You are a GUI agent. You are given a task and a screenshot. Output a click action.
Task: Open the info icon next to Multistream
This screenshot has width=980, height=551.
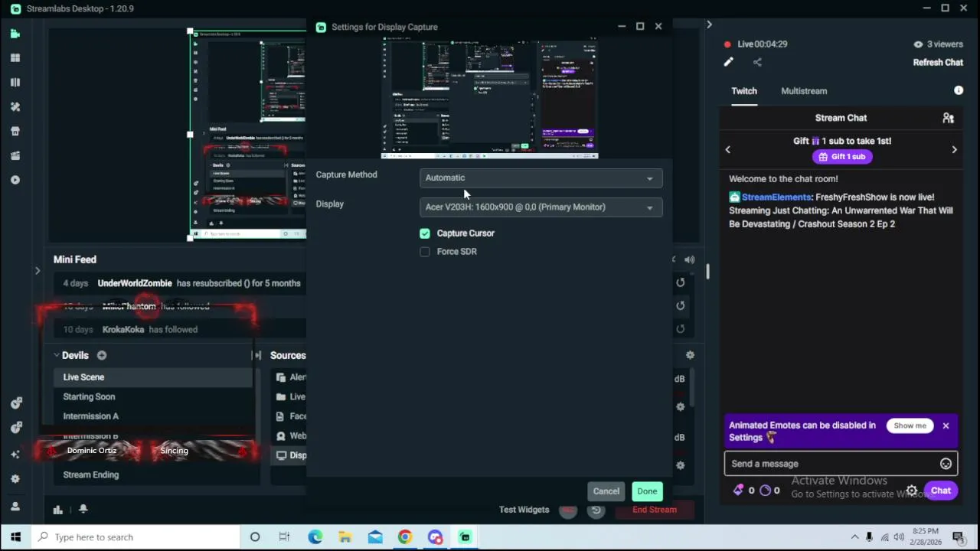959,90
